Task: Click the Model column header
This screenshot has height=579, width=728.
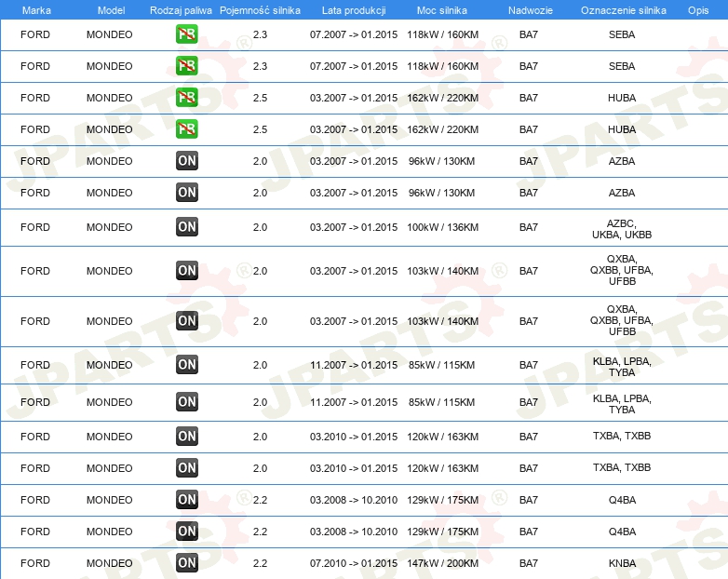Action: click(111, 10)
